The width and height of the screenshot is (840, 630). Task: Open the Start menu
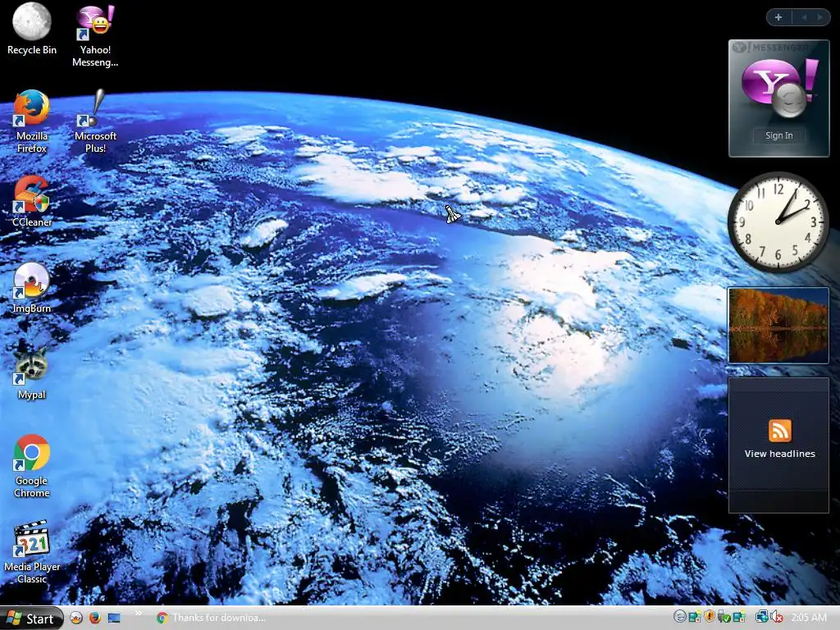pos(32,619)
